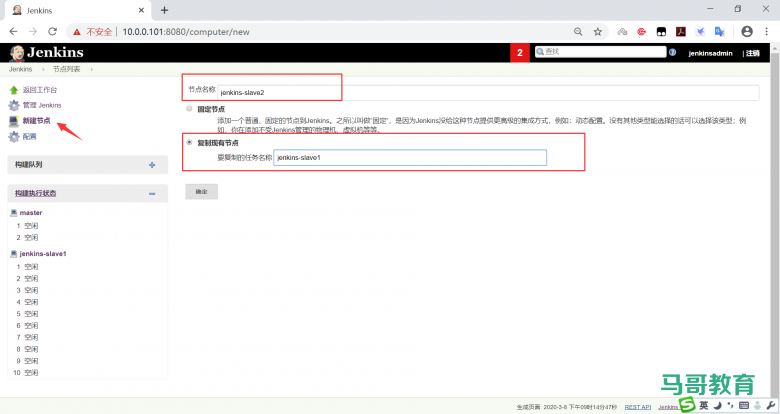780x414 pixels.
Task: Click the new node link in sidebar
Action: (x=36, y=121)
